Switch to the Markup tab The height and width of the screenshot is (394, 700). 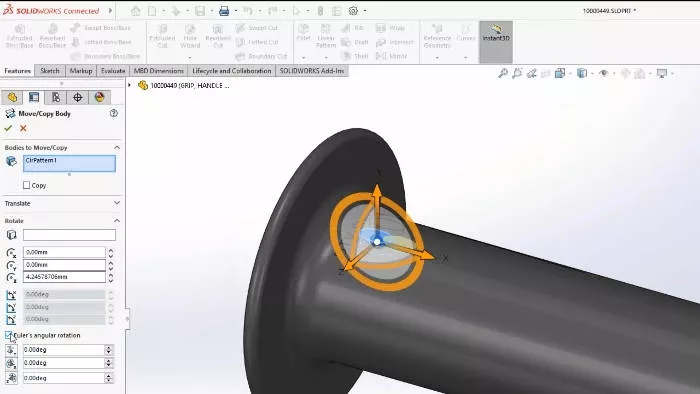click(81, 71)
